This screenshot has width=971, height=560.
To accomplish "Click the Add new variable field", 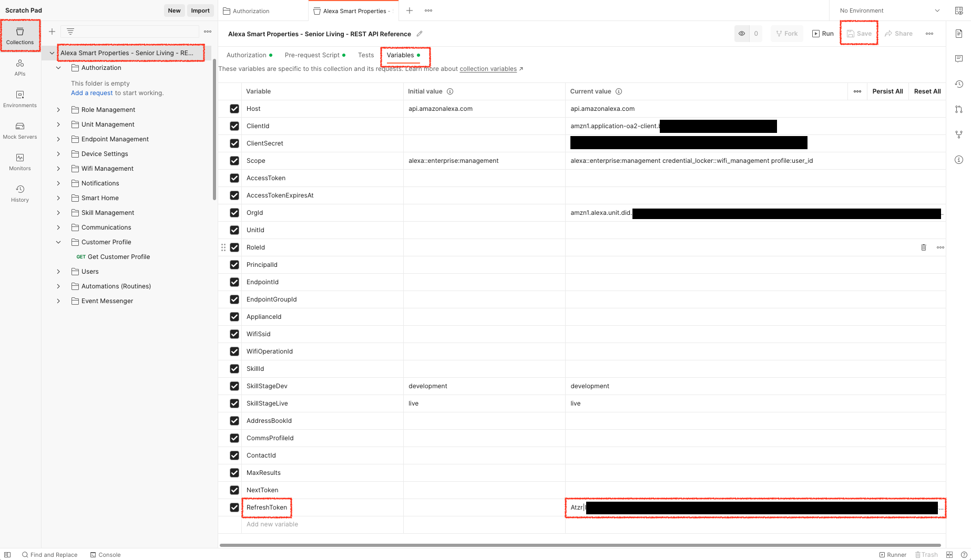I will (322, 524).
